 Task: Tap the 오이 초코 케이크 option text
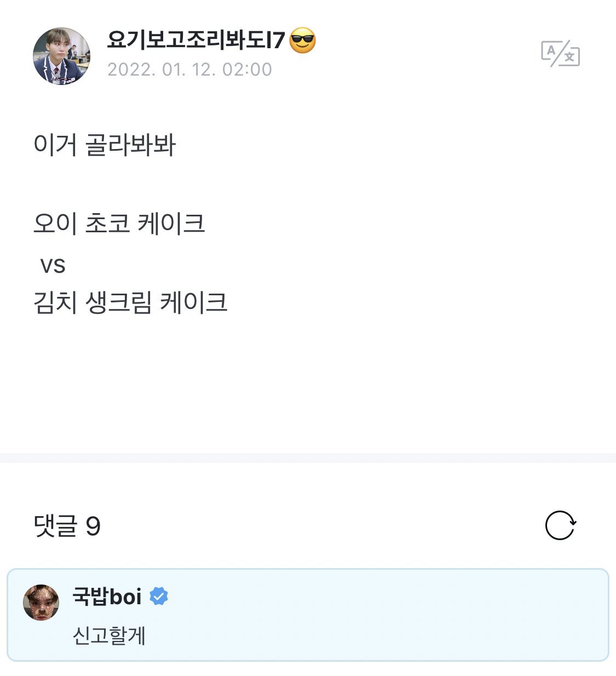[119, 224]
